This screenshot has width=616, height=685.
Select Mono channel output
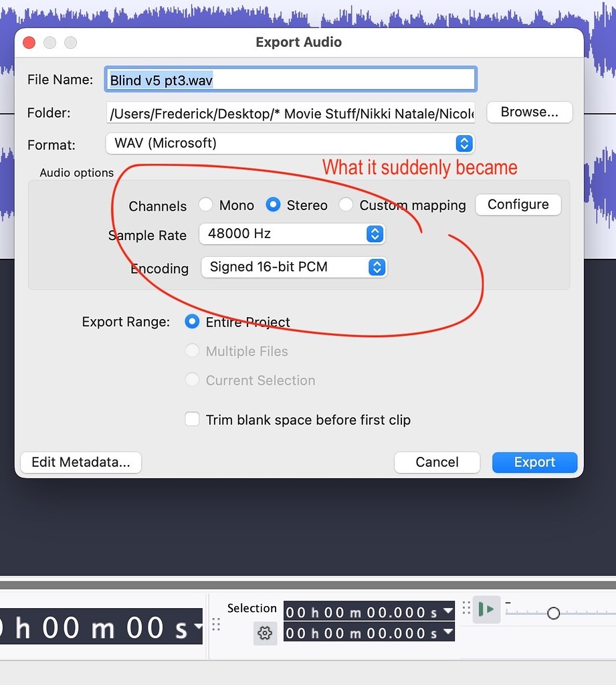pos(206,205)
